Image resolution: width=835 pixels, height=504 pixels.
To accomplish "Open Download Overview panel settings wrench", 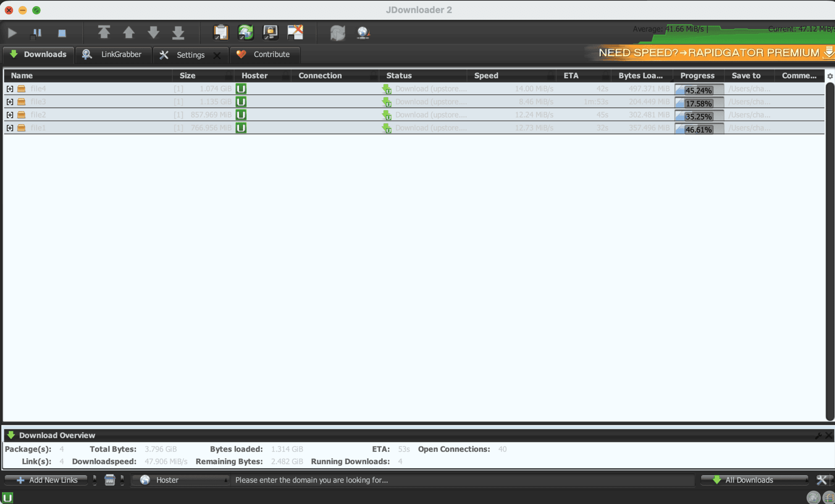I will (818, 436).
